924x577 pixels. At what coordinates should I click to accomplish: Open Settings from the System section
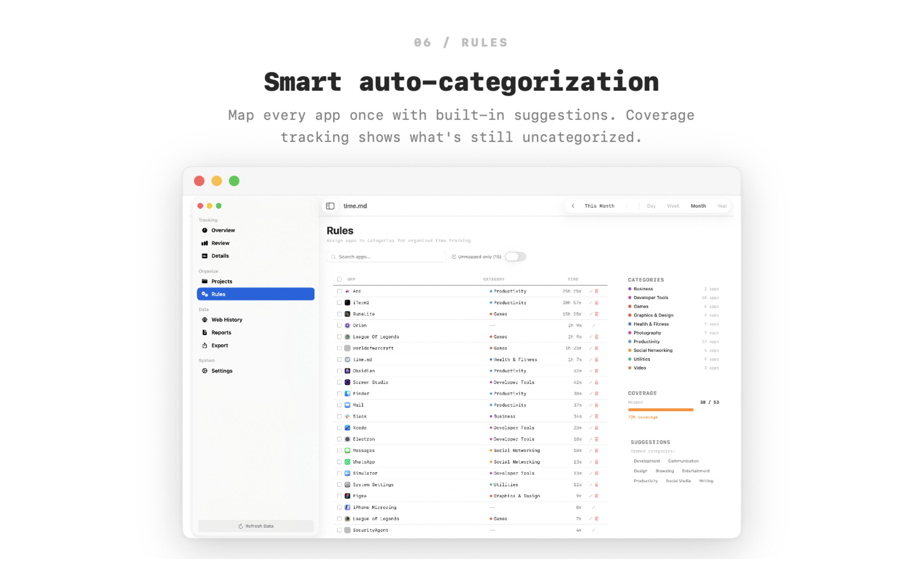[222, 371]
